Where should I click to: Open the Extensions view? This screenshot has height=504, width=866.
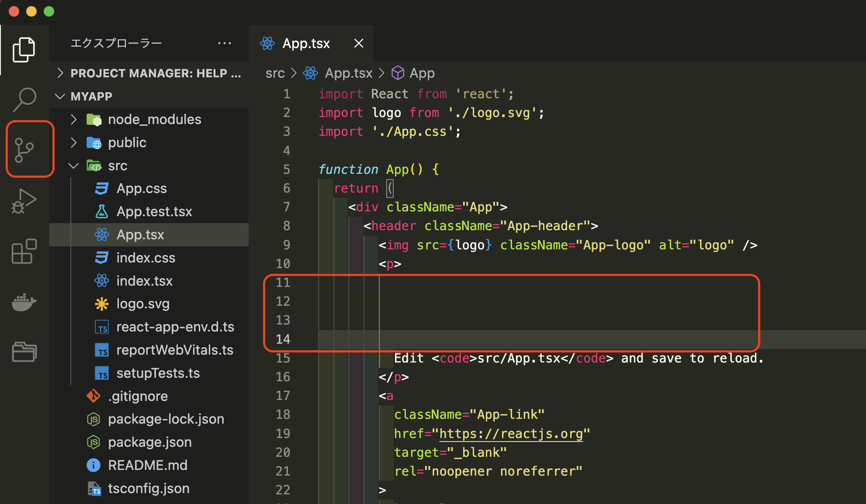click(24, 251)
